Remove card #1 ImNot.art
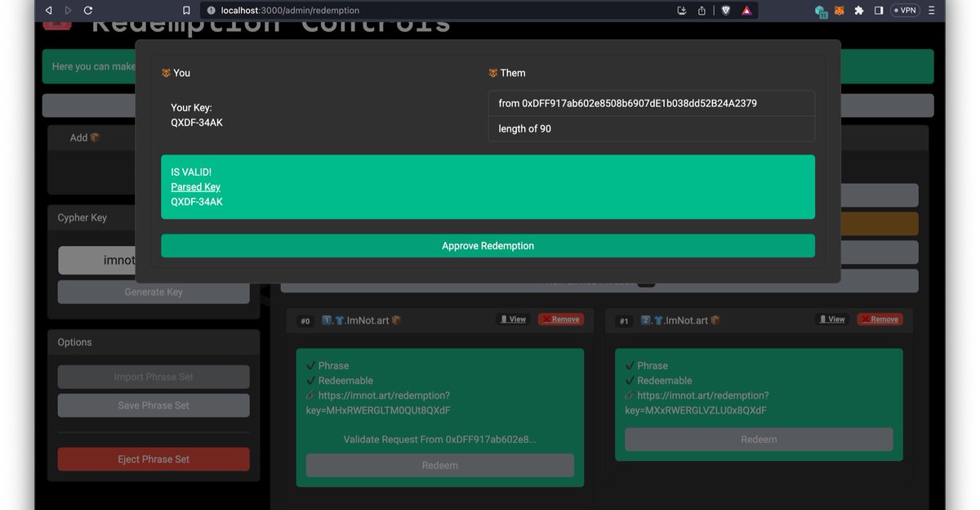980x510 pixels. 880,319
